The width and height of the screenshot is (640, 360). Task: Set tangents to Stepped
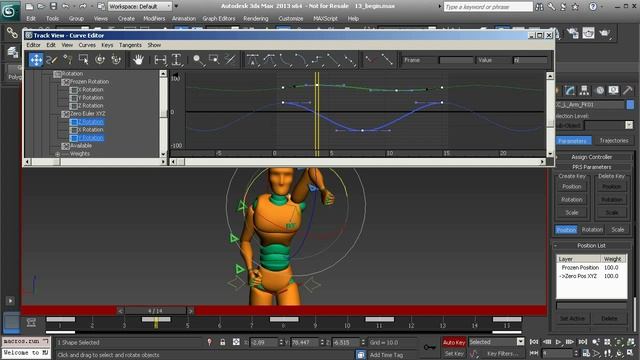tap(317, 60)
